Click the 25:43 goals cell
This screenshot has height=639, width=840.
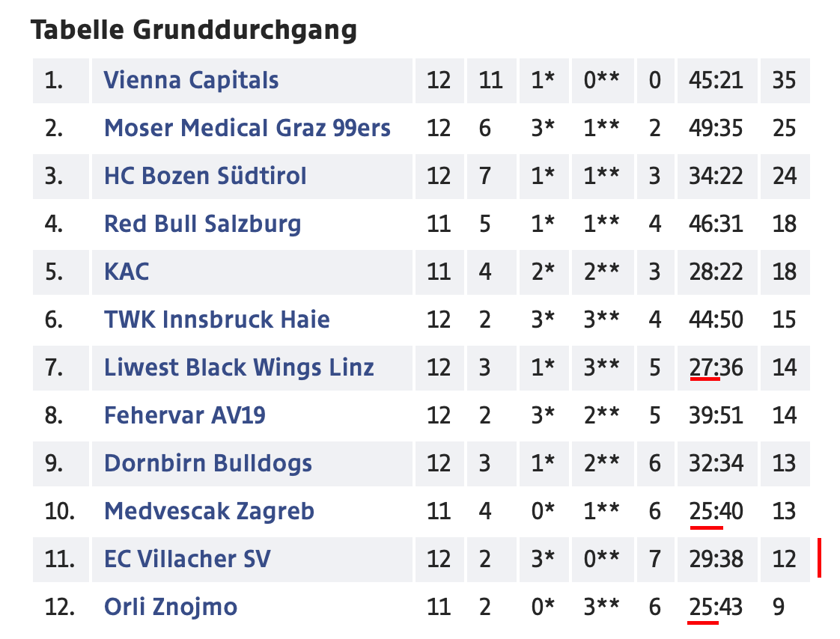point(716,607)
